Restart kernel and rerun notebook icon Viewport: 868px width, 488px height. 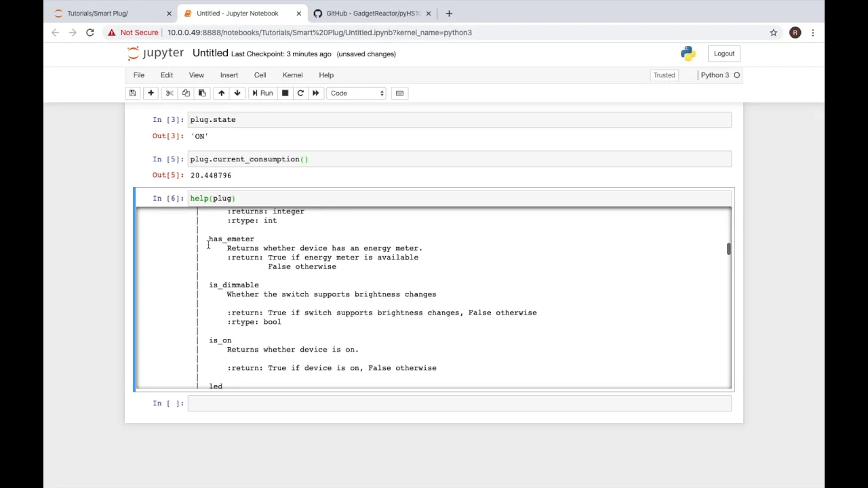tap(315, 93)
